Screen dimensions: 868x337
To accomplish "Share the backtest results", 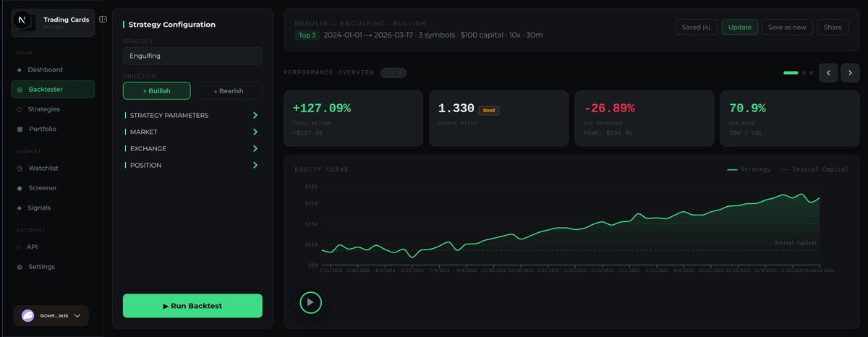I will [833, 27].
